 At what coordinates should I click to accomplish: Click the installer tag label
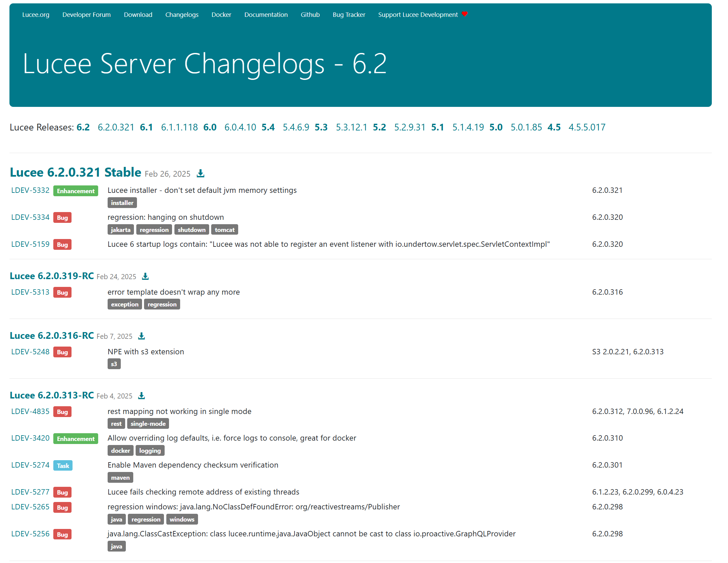(122, 203)
